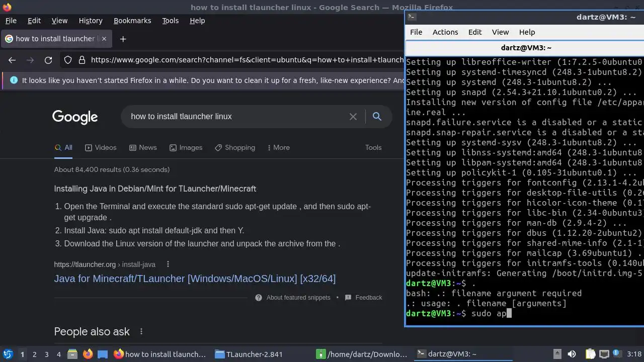Click the Feedback link under the snippet

pos(369,298)
